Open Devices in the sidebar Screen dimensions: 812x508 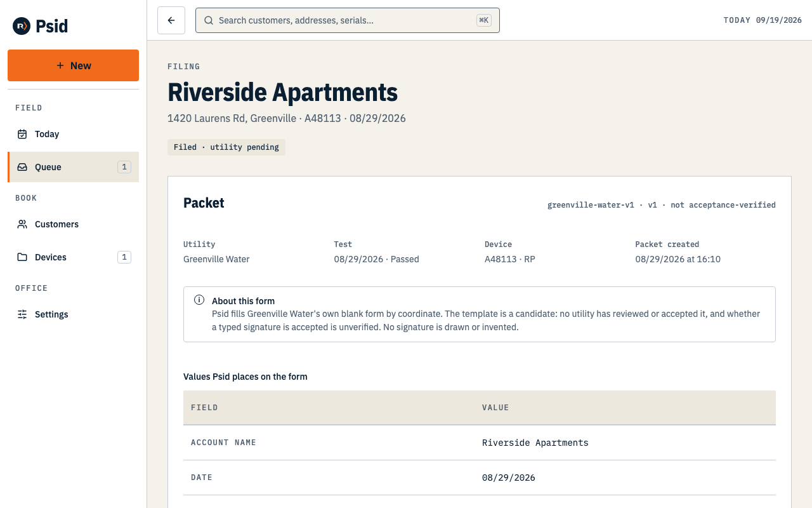click(x=73, y=257)
